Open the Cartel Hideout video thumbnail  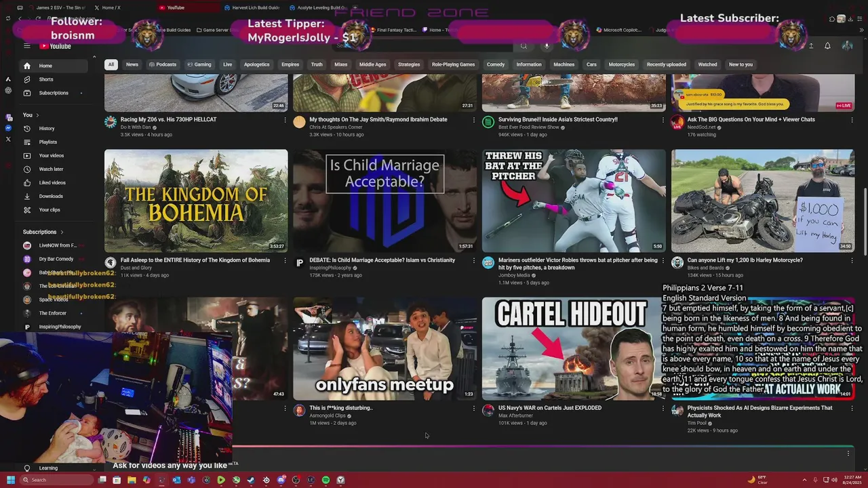[x=574, y=348]
